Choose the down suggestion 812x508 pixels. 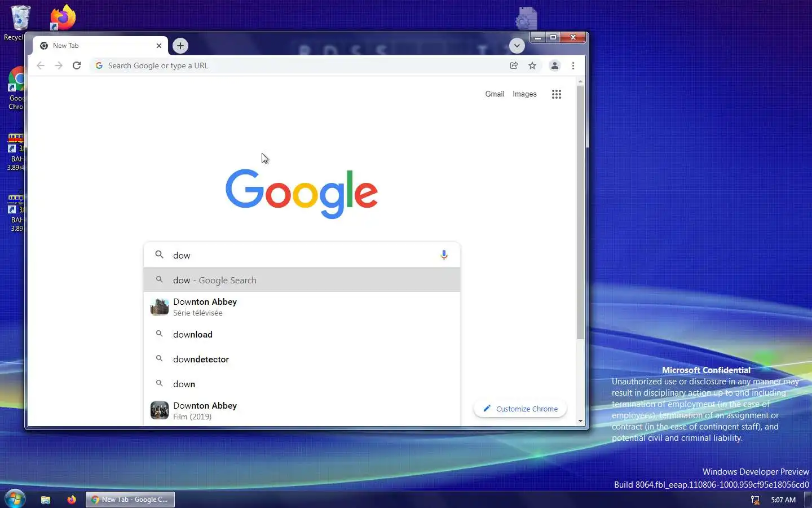(x=302, y=384)
